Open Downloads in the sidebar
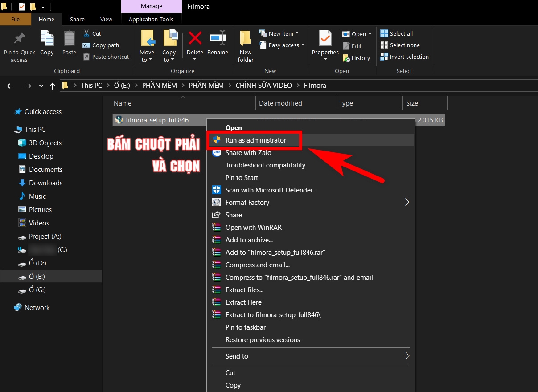 point(45,183)
